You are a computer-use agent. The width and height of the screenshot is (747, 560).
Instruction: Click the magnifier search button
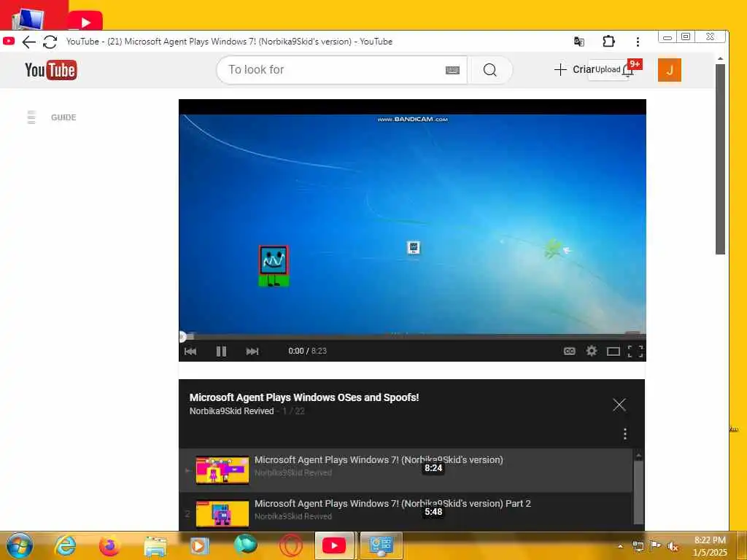pyautogui.click(x=489, y=70)
